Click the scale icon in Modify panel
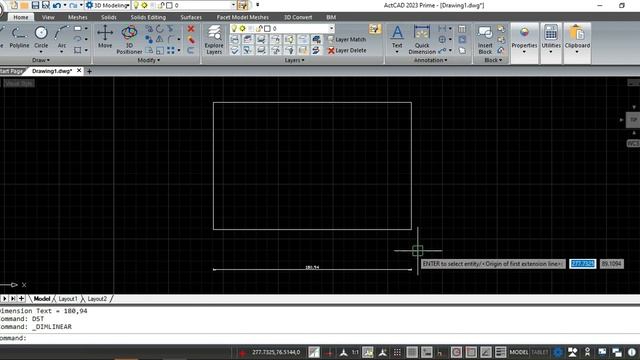The image size is (640, 360). pos(160,50)
